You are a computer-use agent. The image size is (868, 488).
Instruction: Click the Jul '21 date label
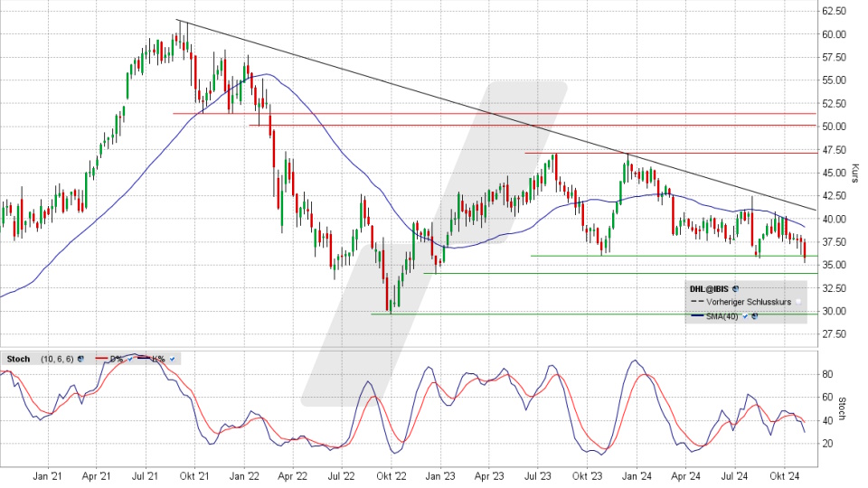click(x=146, y=476)
